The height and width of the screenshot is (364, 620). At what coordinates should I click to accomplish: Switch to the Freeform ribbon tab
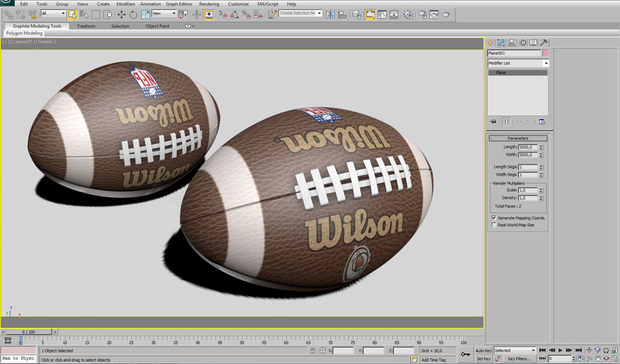pos(86,26)
